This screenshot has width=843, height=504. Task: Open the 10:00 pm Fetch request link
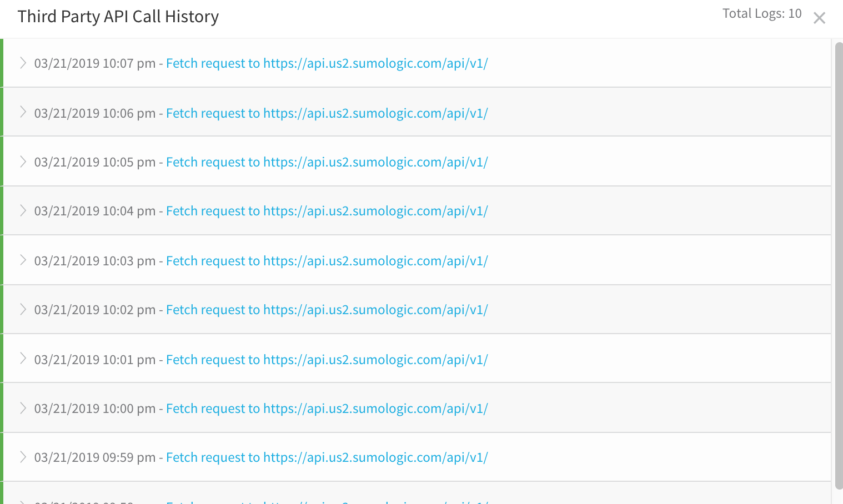327,409
